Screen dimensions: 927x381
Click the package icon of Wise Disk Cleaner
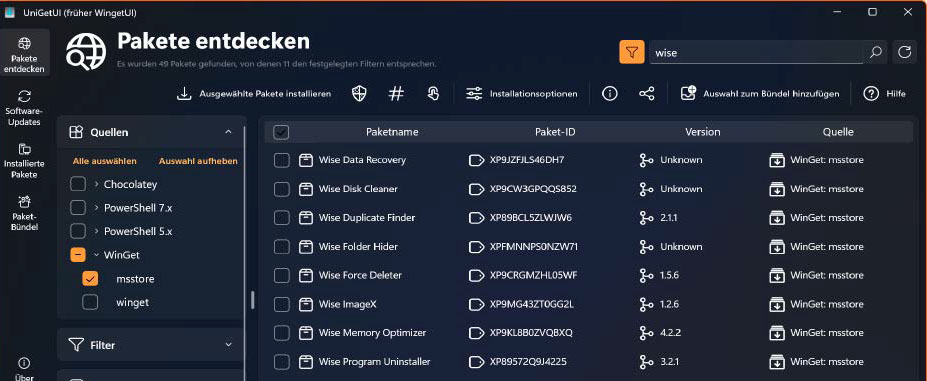click(306, 189)
